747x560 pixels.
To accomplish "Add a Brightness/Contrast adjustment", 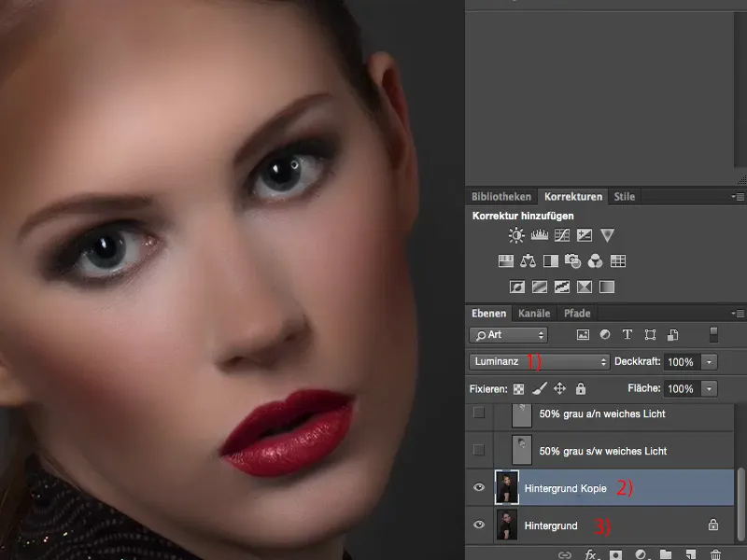I will coord(516,236).
